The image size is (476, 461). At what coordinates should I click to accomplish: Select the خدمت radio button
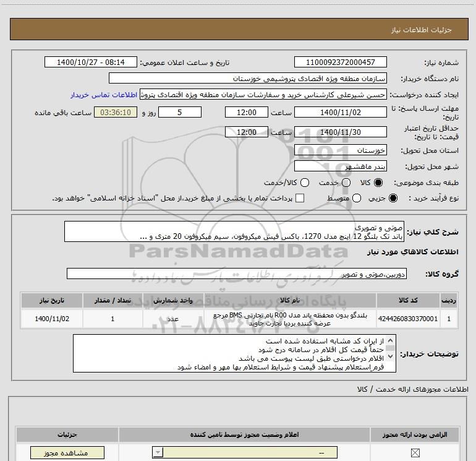click(346, 183)
